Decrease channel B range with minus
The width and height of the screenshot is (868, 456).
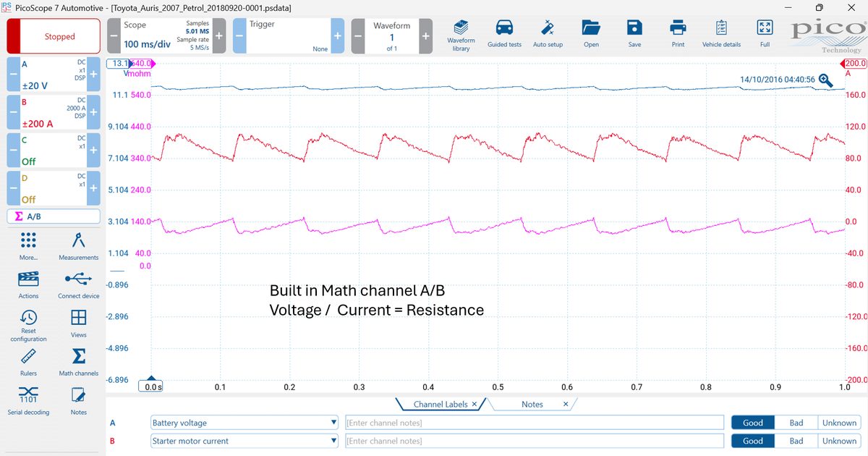click(13, 112)
